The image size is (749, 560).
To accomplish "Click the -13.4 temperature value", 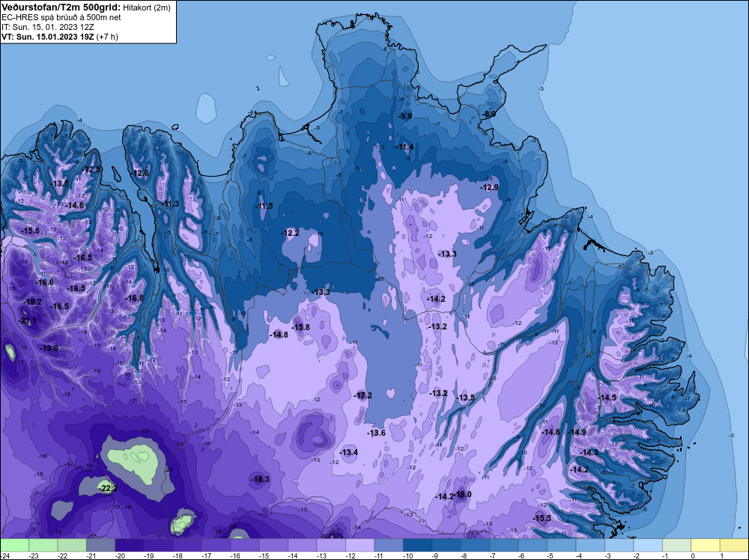I will 349,452.
